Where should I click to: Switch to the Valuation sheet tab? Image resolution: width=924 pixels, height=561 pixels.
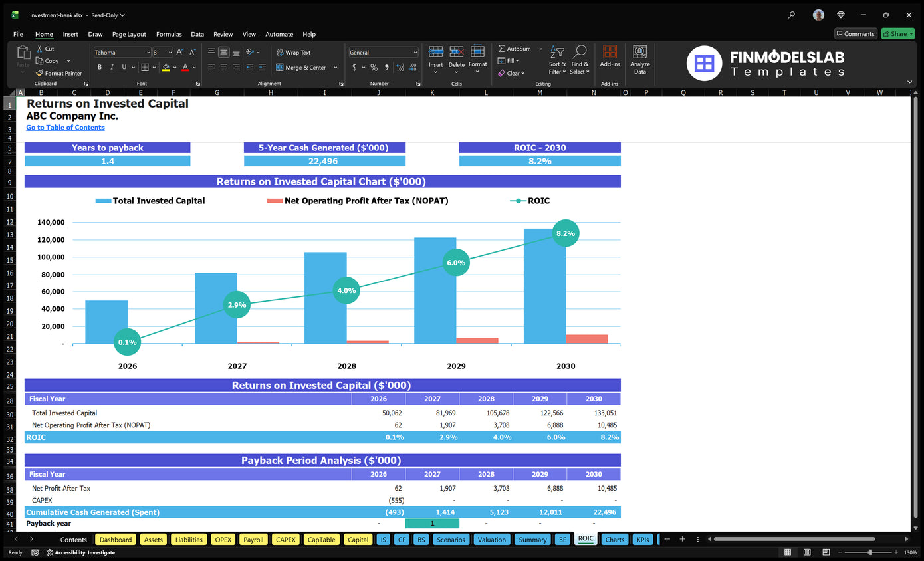pyautogui.click(x=492, y=540)
